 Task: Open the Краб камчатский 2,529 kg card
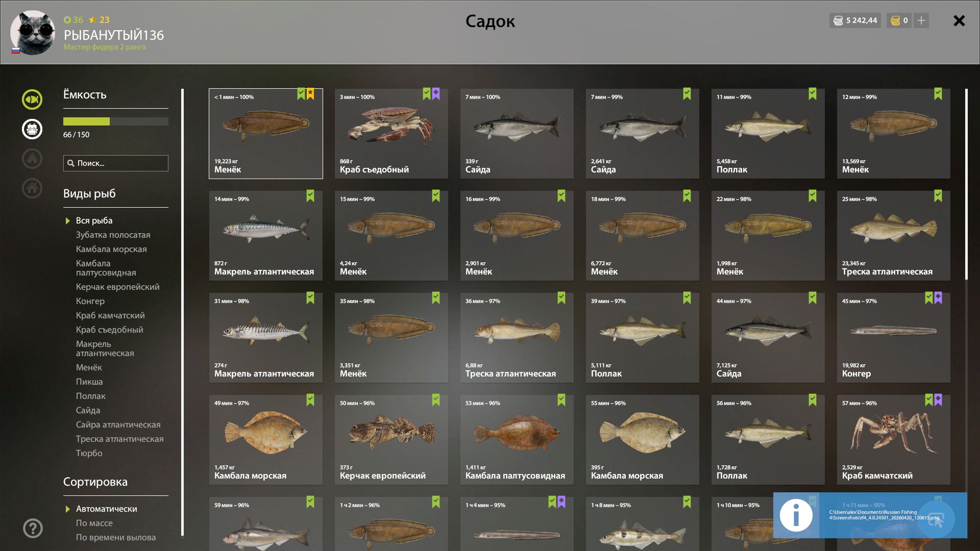[x=893, y=440]
